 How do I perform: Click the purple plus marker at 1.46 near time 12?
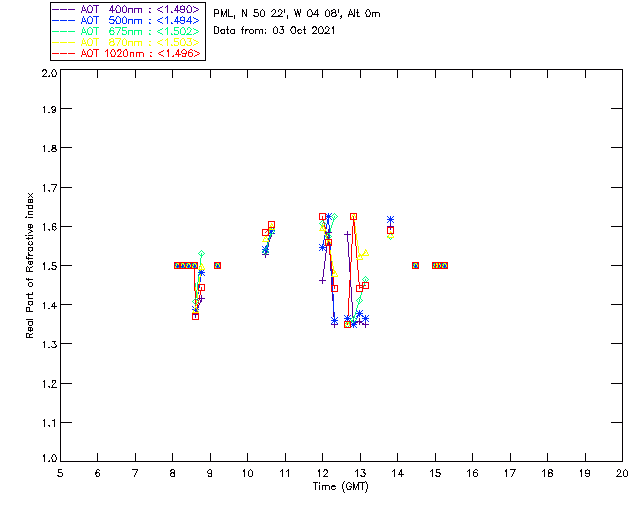pos(322,280)
